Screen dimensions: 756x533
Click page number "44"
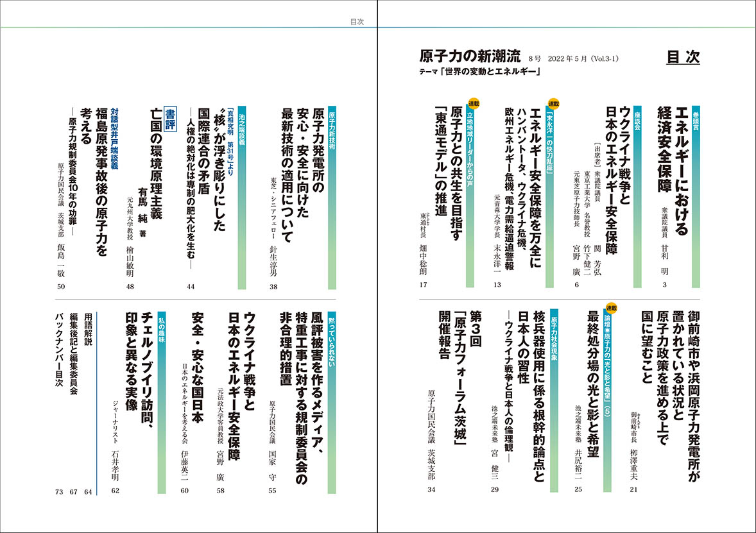pos(191,287)
